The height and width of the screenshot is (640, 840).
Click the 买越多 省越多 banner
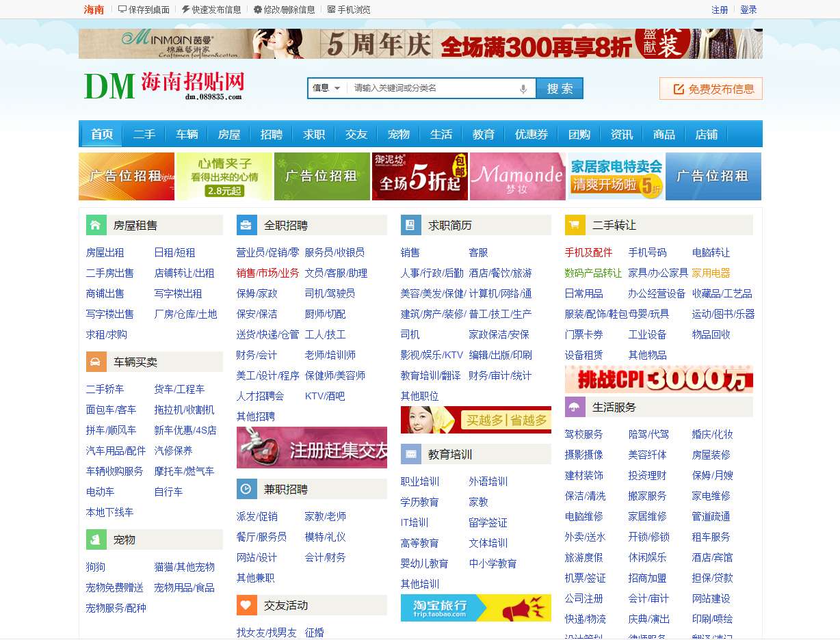(476, 420)
